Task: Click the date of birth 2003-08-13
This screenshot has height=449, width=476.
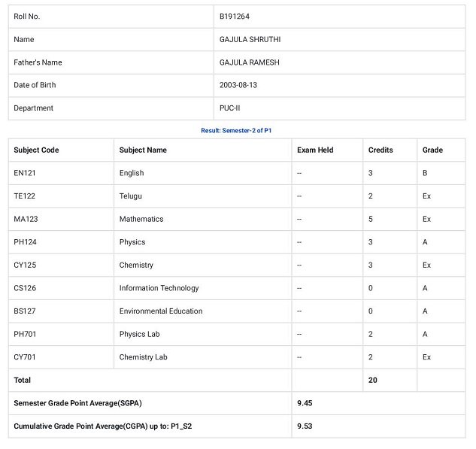Action: (x=238, y=85)
